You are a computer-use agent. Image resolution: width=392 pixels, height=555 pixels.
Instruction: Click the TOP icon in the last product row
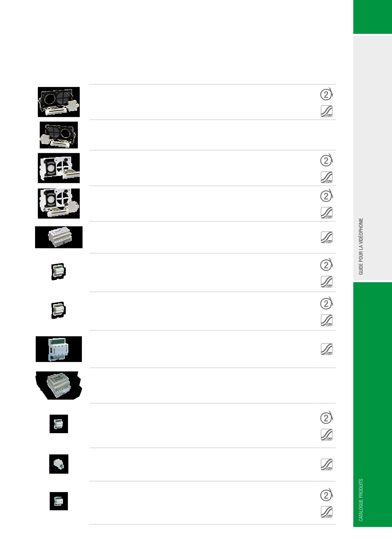pos(327,512)
